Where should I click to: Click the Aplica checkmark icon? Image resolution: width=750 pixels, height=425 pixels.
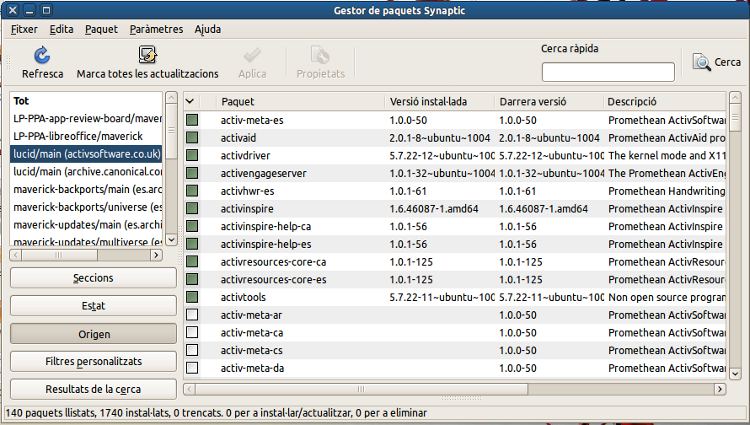click(252, 55)
